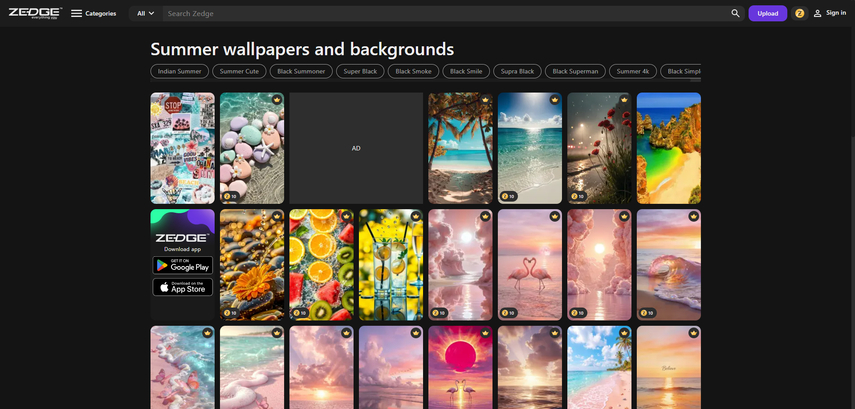Image resolution: width=855 pixels, height=409 pixels.
Task: Expand the All content type dropdown
Action: (x=145, y=14)
